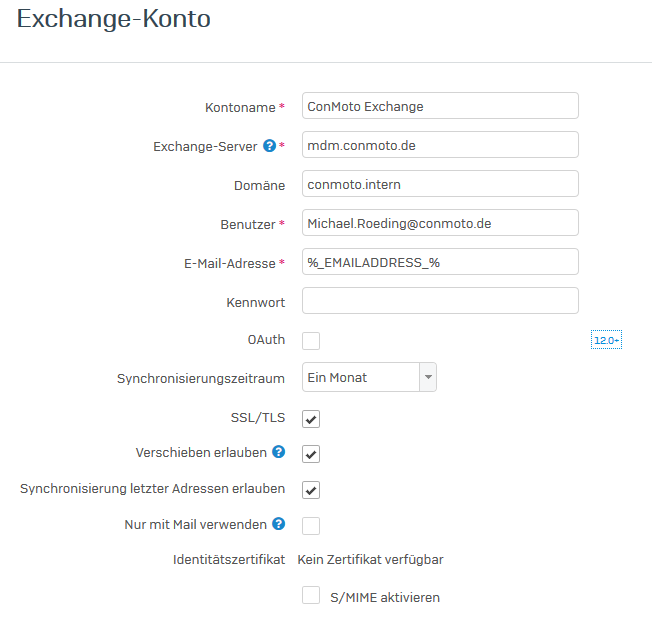Screen dimensions: 652x638
Task: Click the SSL/TLS label
Action: pos(258,417)
